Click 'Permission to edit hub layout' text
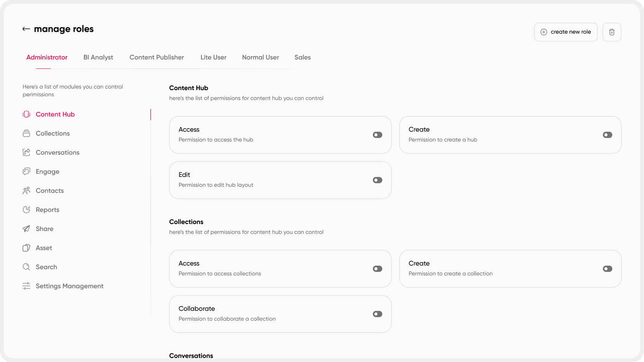 tap(216, 185)
